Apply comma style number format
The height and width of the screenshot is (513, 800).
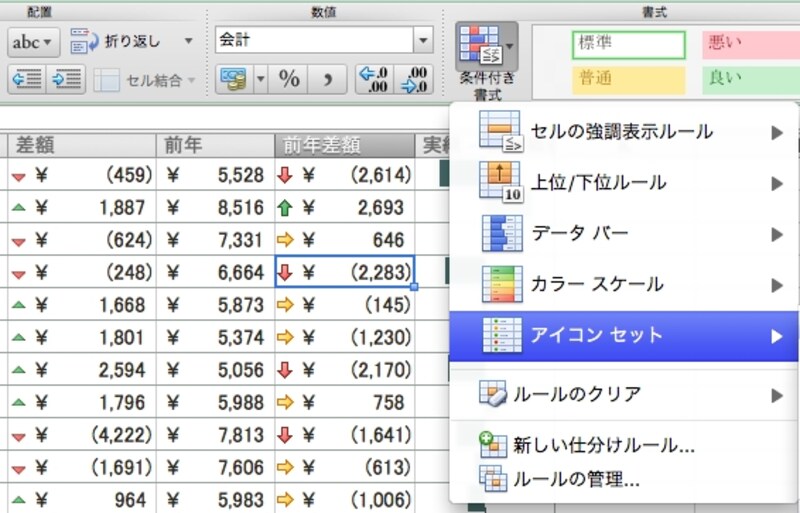click(328, 79)
